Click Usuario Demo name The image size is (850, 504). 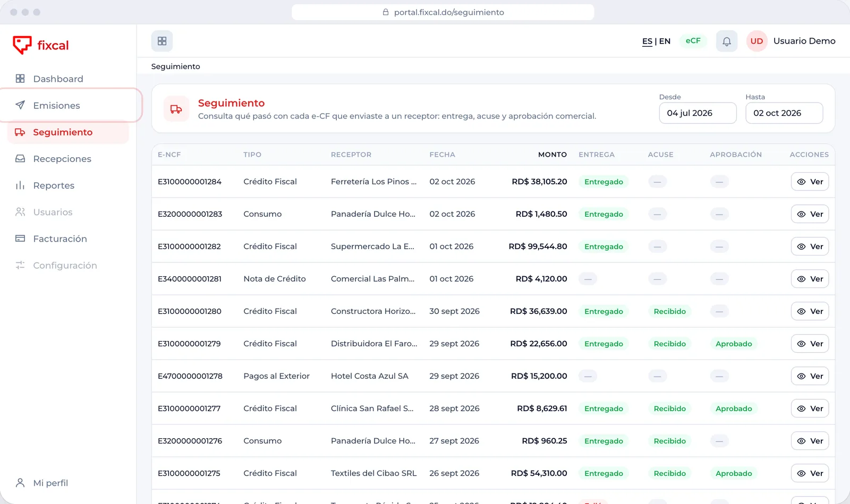click(x=804, y=41)
